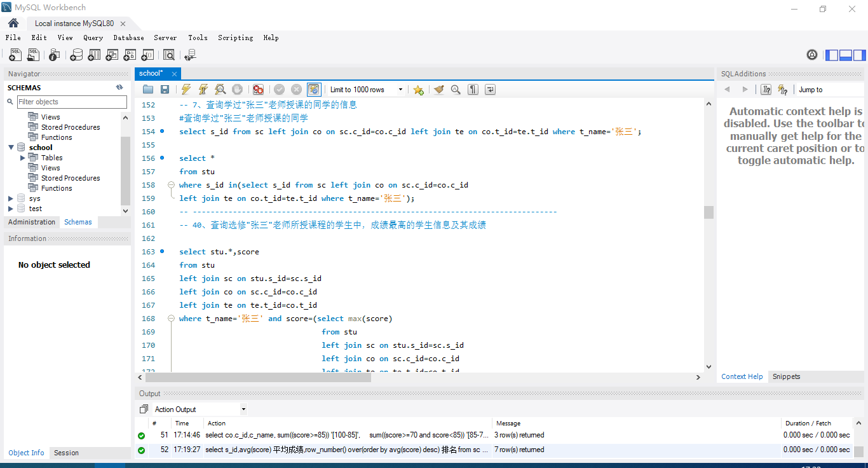Switch to the Snippets tab
868x468 pixels.
tap(786, 376)
